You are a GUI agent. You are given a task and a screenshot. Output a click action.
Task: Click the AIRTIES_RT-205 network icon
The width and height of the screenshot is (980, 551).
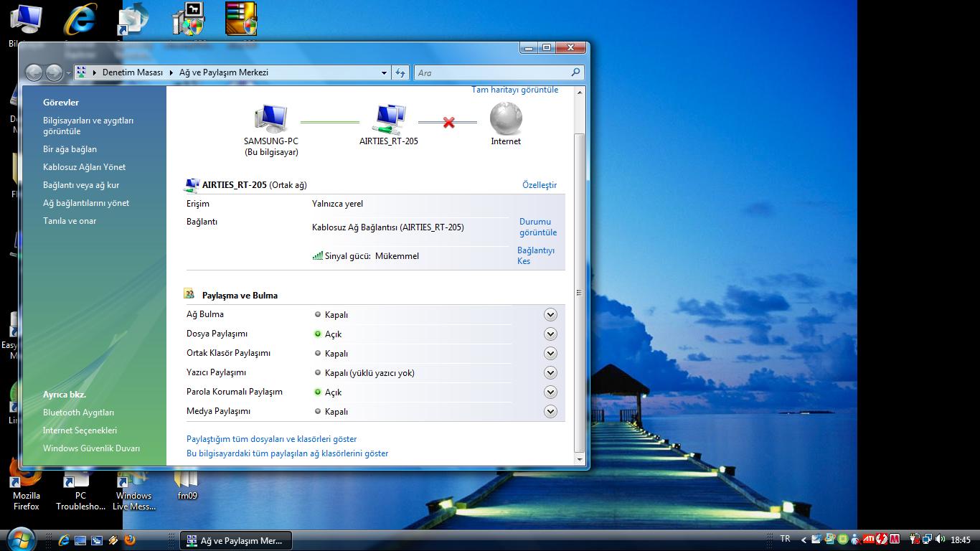point(389,119)
